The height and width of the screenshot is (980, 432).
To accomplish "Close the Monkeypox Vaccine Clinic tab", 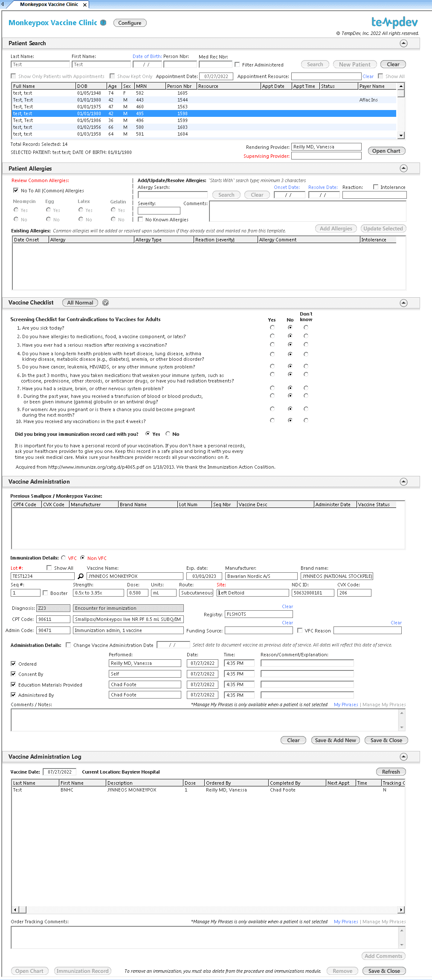I will pyautogui.click(x=85, y=5).
